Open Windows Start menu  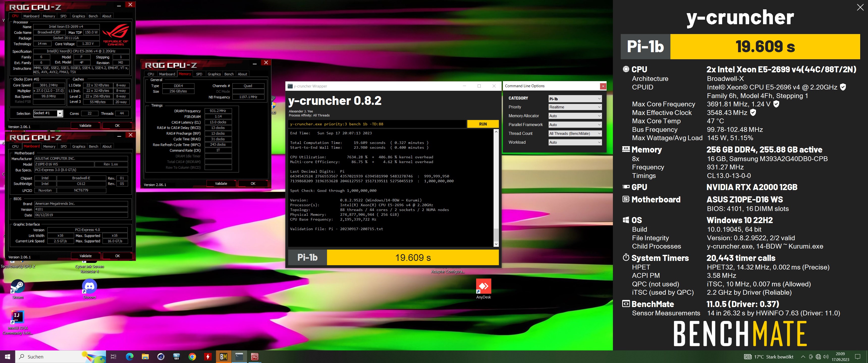coord(7,357)
